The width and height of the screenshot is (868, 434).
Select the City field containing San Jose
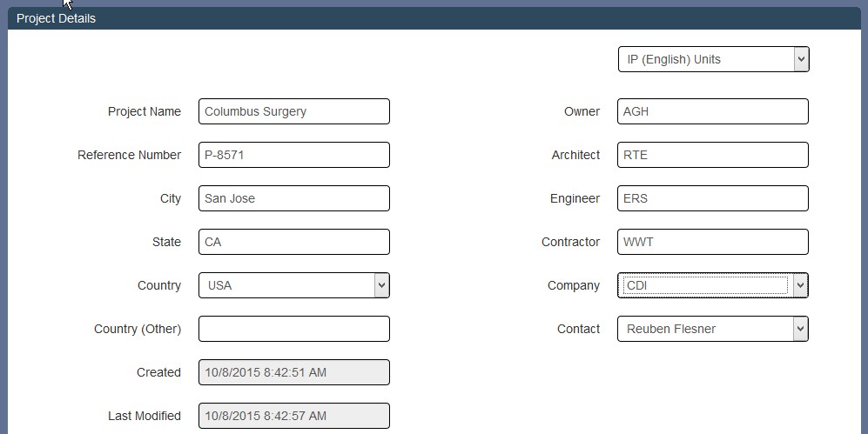pyautogui.click(x=294, y=198)
